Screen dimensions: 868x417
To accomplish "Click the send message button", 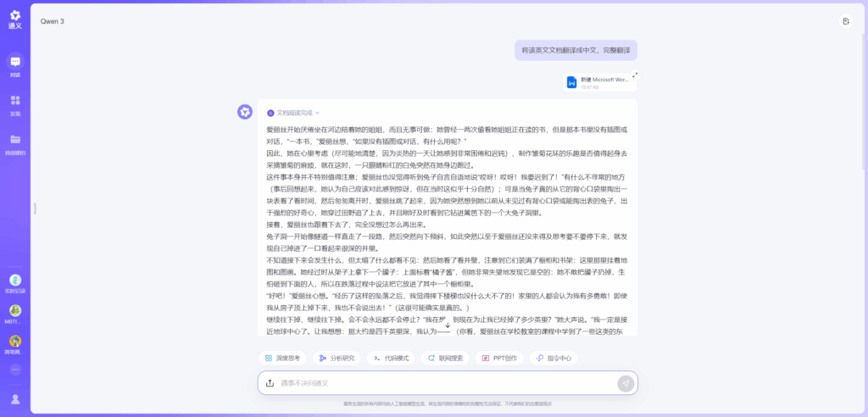I will pyautogui.click(x=626, y=383).
